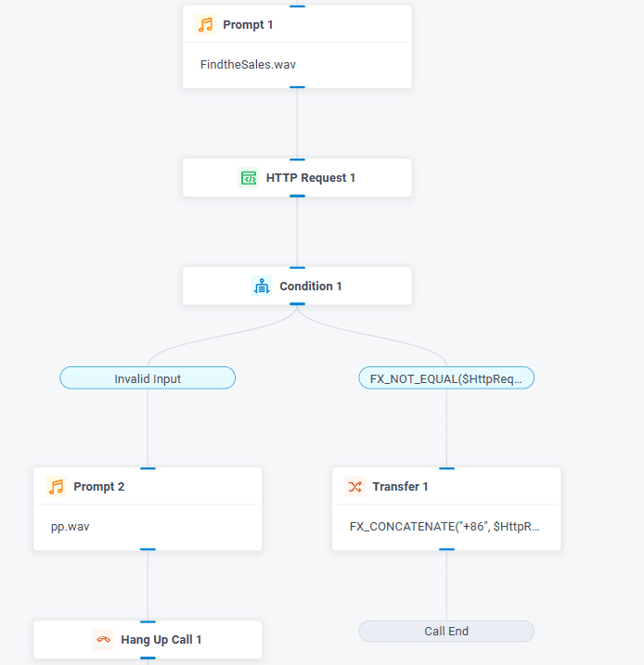Select the Prompt 1 node title

click(x=248, y=25)
